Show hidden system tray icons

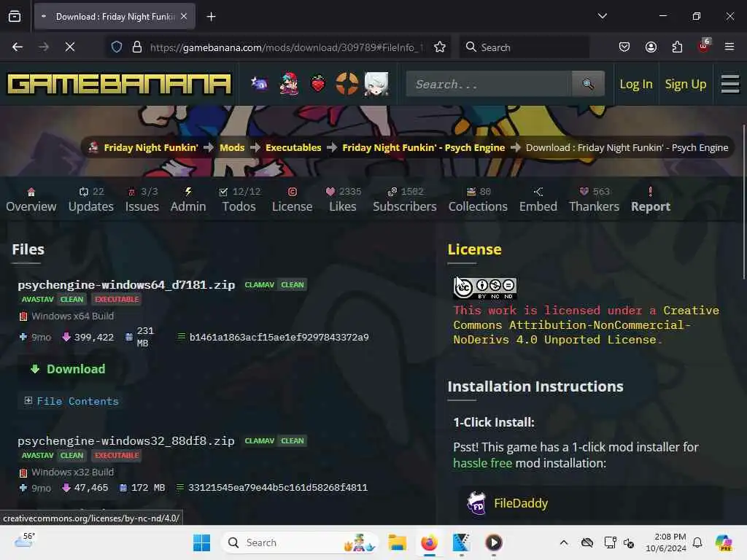point(564,542)
